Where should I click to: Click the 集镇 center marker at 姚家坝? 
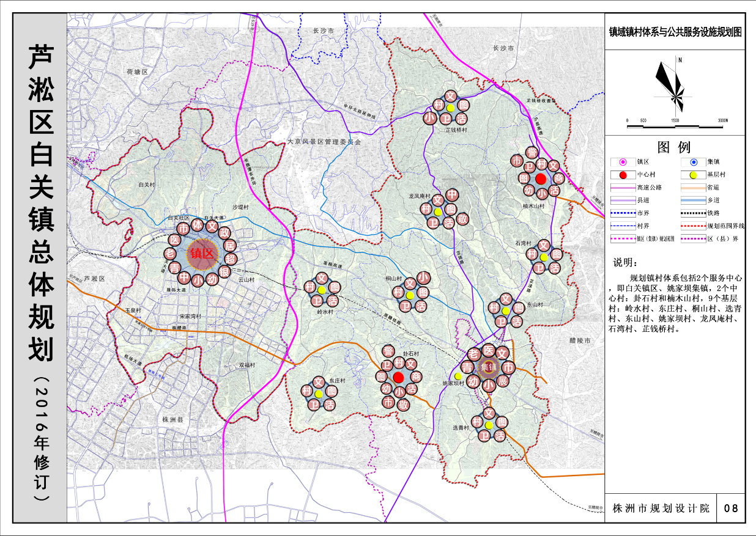click(487, 367)
